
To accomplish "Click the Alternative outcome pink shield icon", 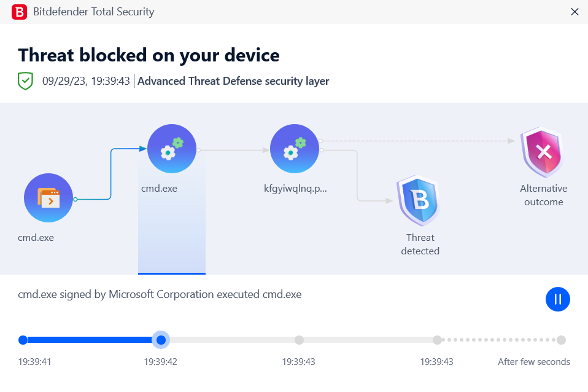I will (542, 152).
